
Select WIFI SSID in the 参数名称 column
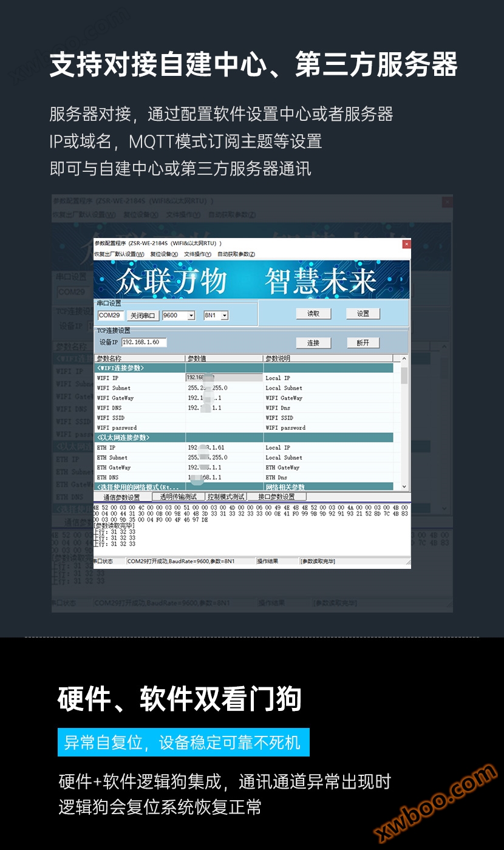point(111,418)
